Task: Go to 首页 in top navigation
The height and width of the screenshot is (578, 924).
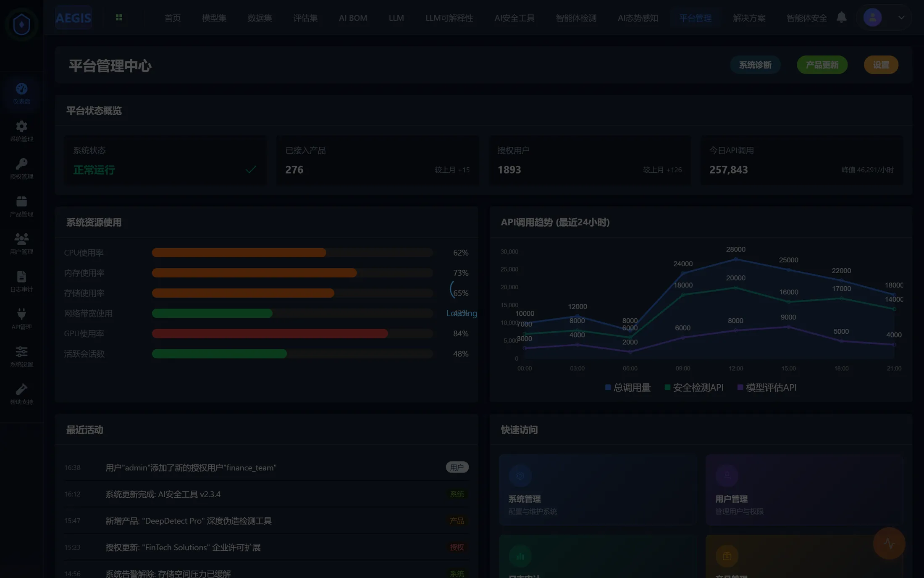Action: [173, 18]
